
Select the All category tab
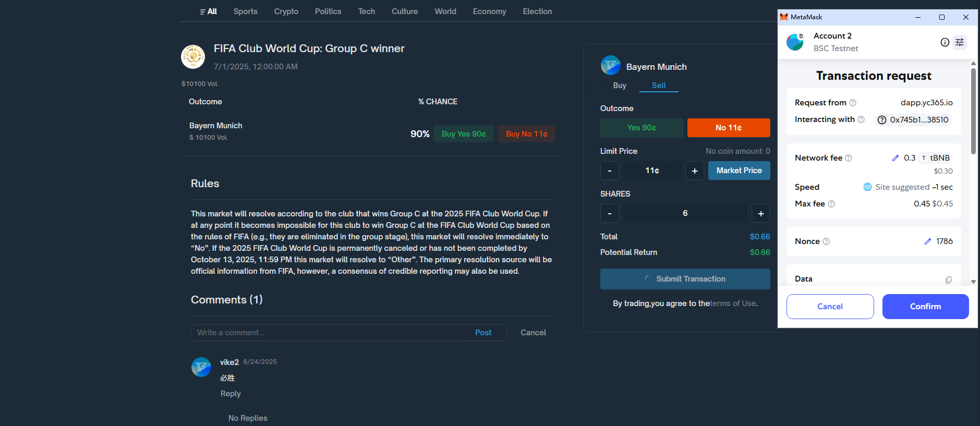(x=209, y=11)
